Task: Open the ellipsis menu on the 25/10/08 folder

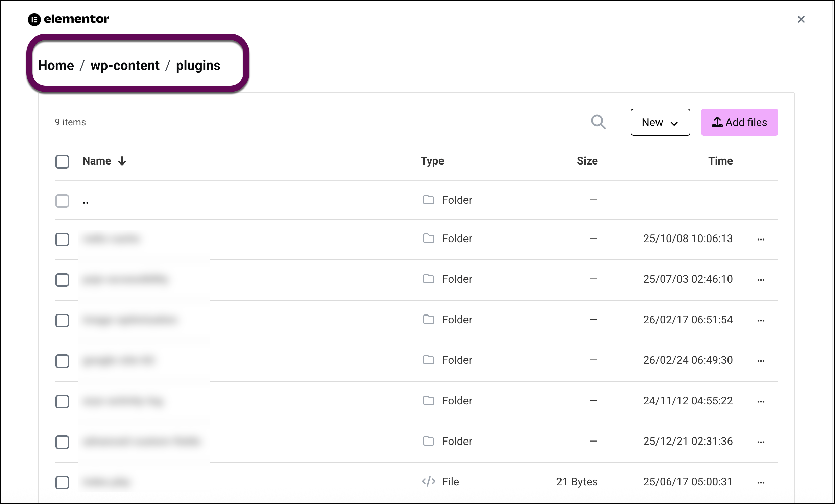Action: [761, 239]
